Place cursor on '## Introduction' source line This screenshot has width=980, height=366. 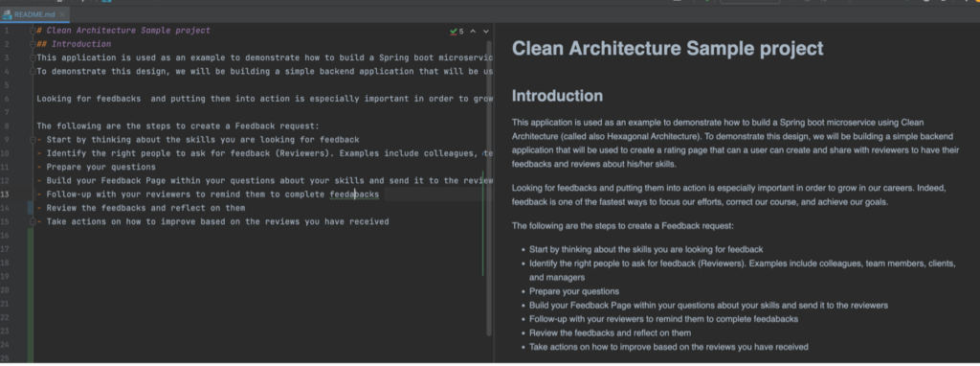[74, 44]
